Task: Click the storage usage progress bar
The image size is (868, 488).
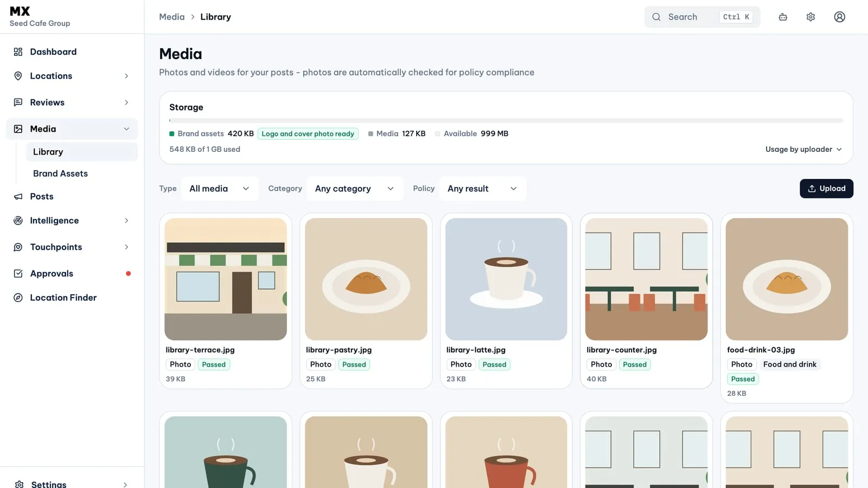Action: pos(506,120)
